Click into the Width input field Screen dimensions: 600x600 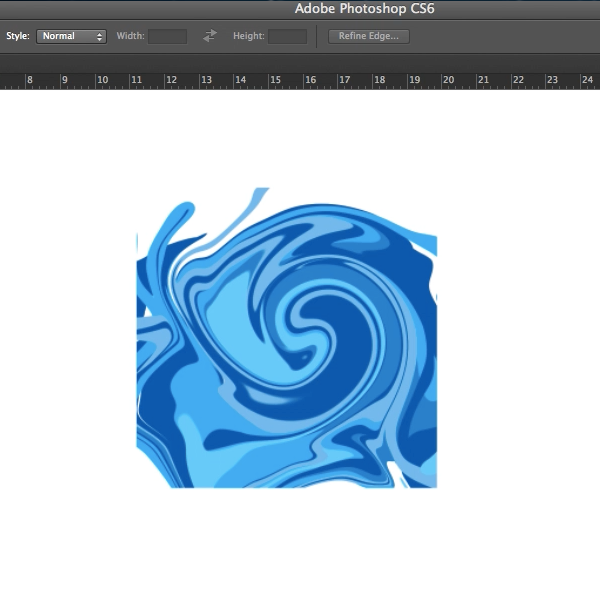(167, 36)
